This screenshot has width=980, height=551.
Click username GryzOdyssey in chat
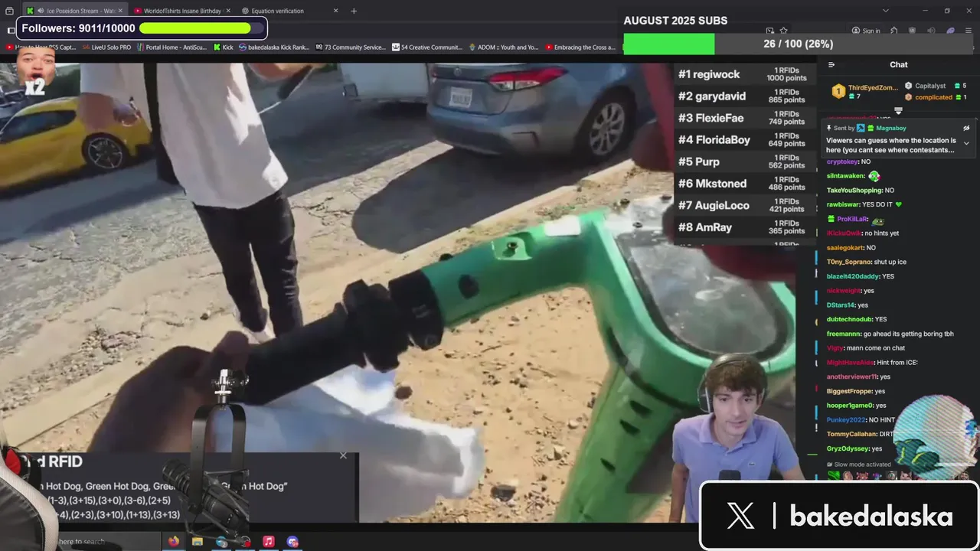click(x=848, y=448)
